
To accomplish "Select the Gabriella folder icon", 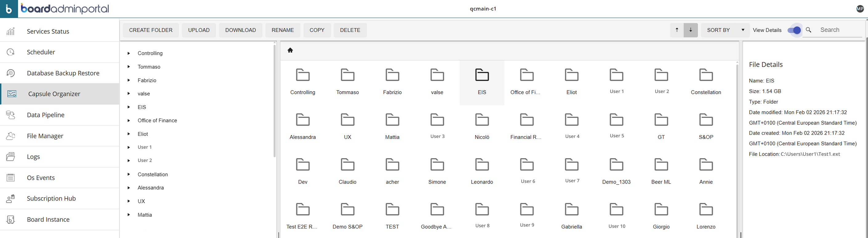I will tap(572, 209).
